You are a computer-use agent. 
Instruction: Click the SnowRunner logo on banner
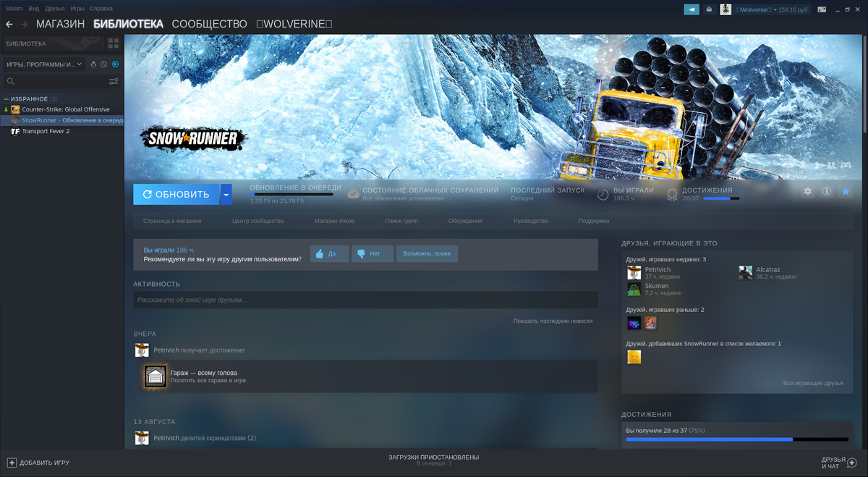tap(193, 138)
